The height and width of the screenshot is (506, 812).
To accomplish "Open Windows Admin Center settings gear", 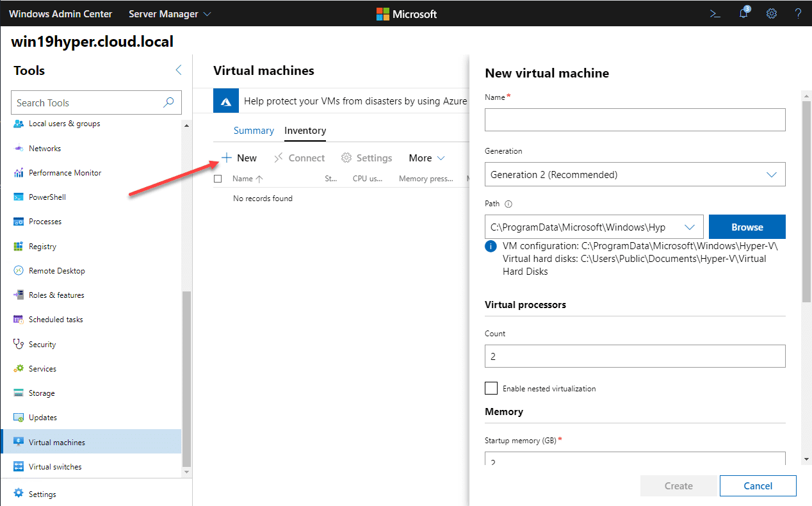I will 771,13.
